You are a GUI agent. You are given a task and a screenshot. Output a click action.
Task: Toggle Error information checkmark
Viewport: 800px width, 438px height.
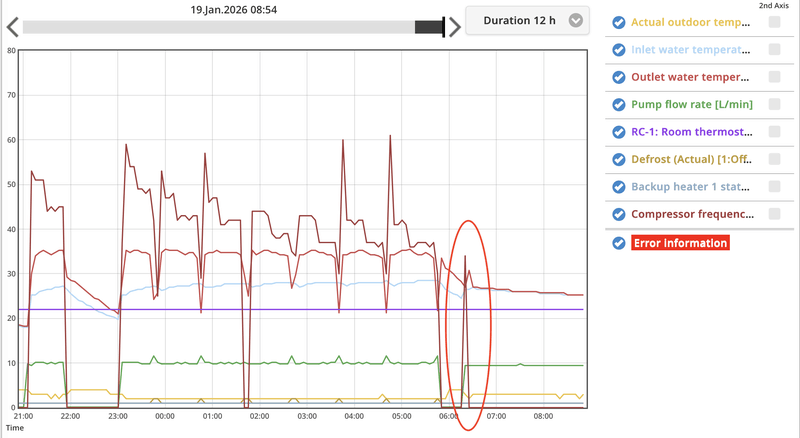(x=619, y=243)
